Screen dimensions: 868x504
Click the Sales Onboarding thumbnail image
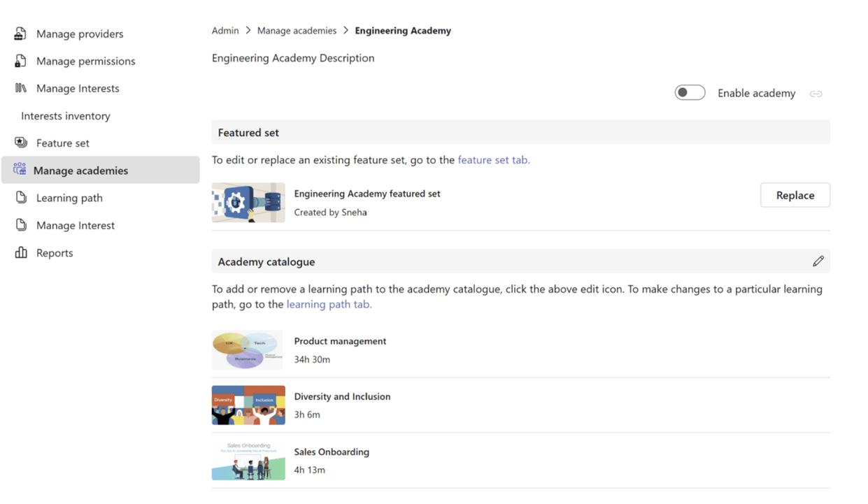(x=248, y=460)
